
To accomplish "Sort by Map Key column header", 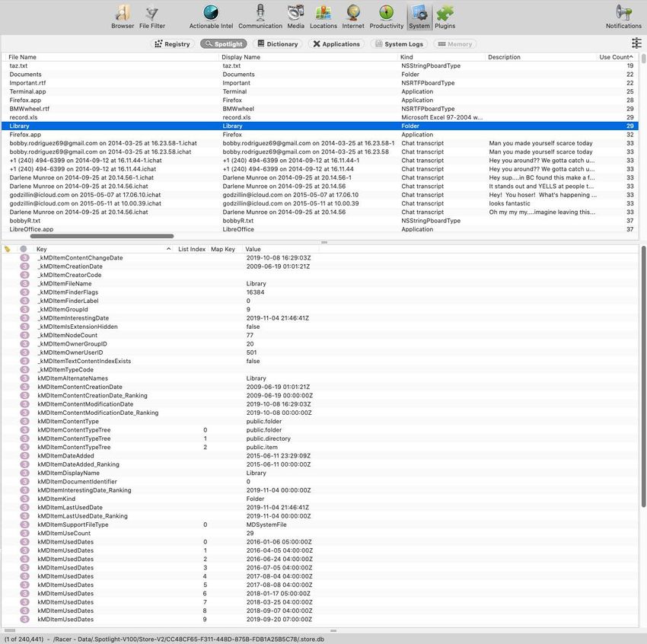I will [223, 249].
